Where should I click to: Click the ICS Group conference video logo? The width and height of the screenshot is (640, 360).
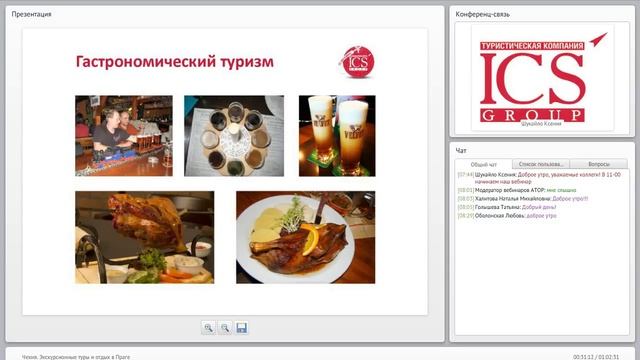(542, 78)
